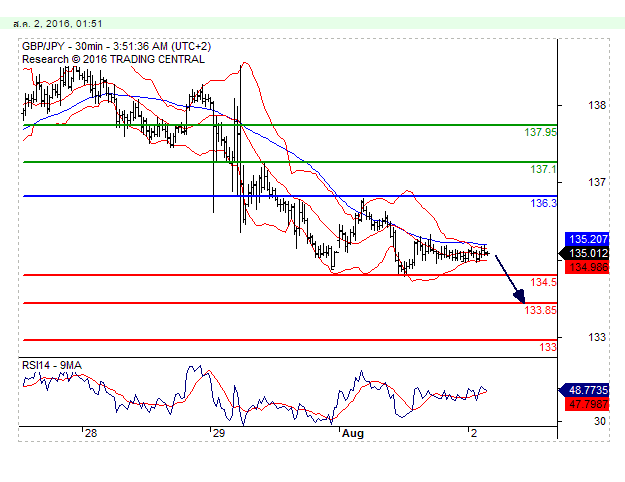Screen dimensions: 625x482
Task: Jump to the Aug marker on time axis
Action: (352, 433)
